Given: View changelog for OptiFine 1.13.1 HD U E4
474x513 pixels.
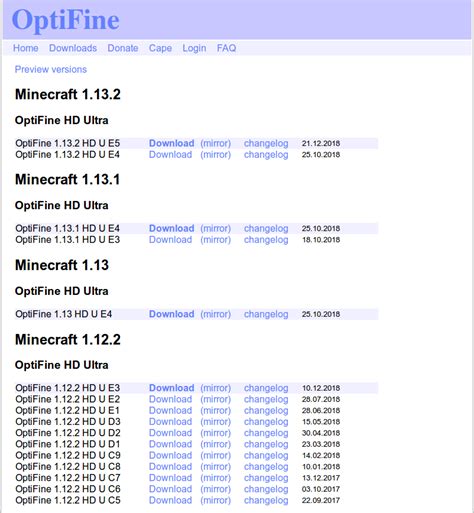Looking at the screenshot, I should pos(266,228).
